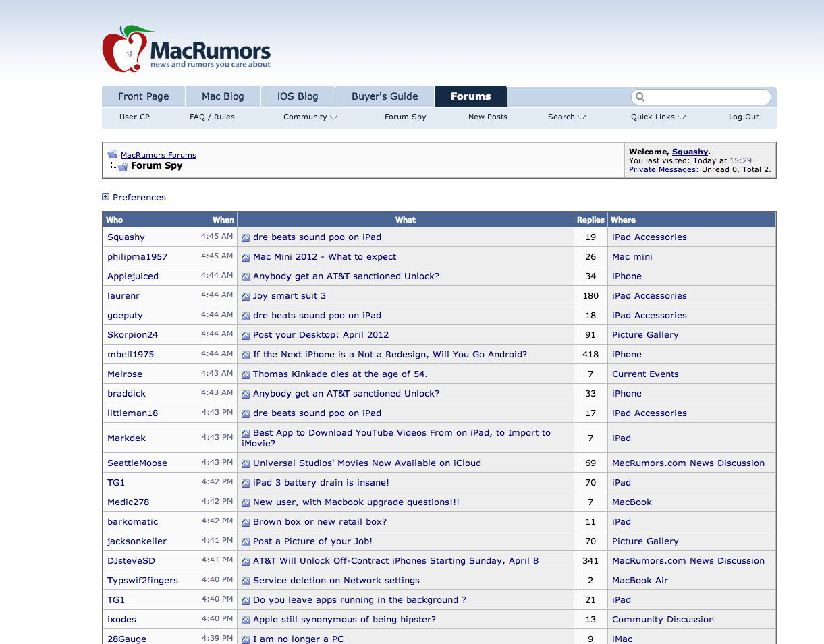Click the MacRumors Forums breadcrumb link

(159, 155)
